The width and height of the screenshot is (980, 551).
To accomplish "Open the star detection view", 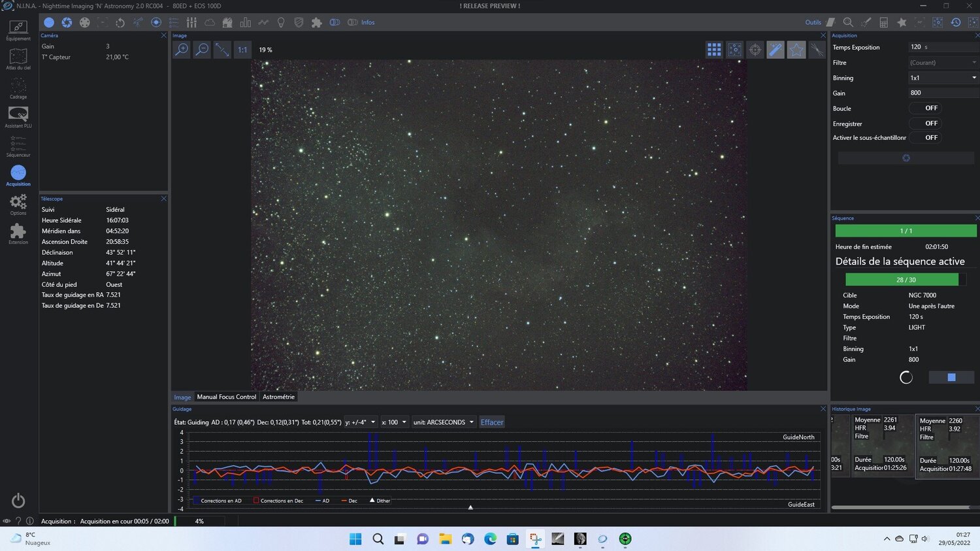I will coord(734,50).
